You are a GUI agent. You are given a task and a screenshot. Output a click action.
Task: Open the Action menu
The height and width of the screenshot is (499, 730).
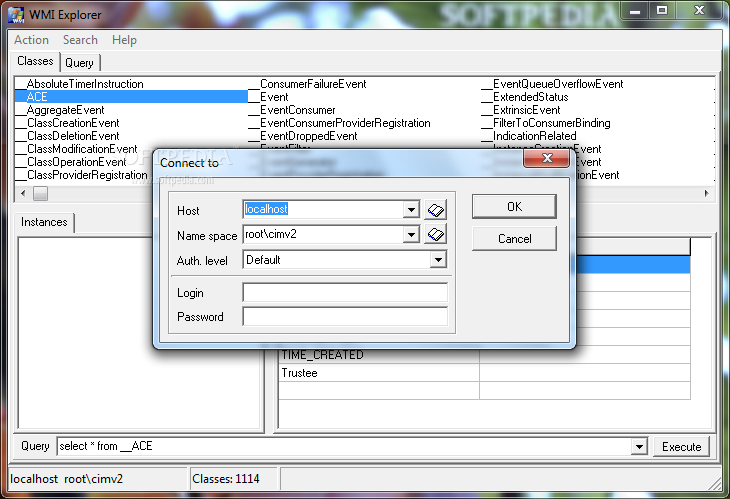(x=31, y=40)
